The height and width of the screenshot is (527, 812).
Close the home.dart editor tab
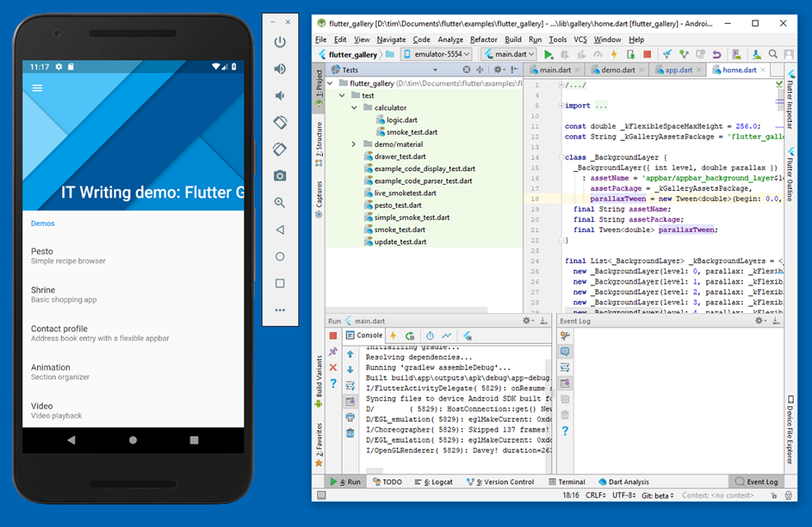pyautogui.click(x=763, y=70)
